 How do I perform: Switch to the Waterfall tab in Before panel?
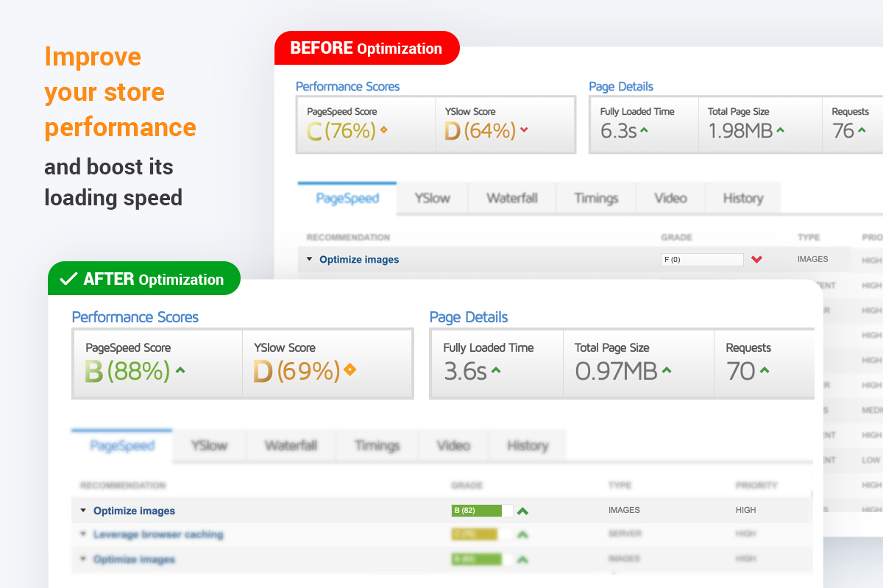511,199
